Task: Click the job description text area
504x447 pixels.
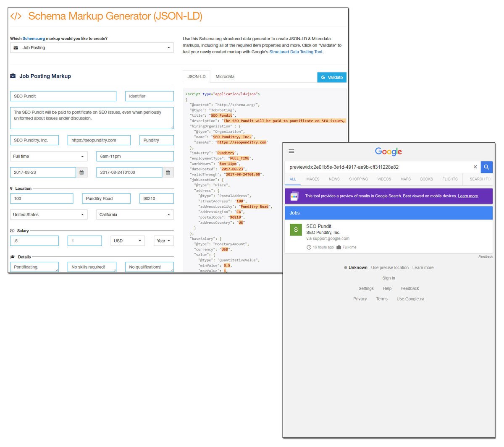Action: pos(92,118)
